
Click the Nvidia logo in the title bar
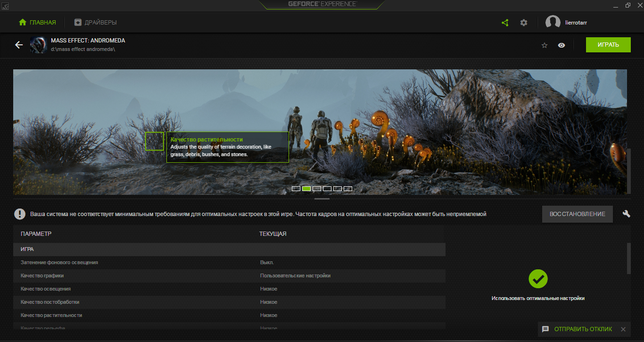pyautogui.click(x=6, y=5)
